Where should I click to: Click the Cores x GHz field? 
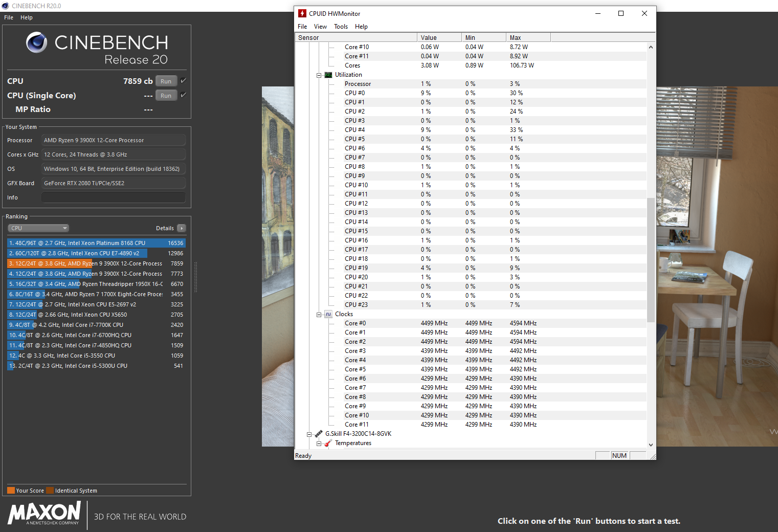click(114, 154)
